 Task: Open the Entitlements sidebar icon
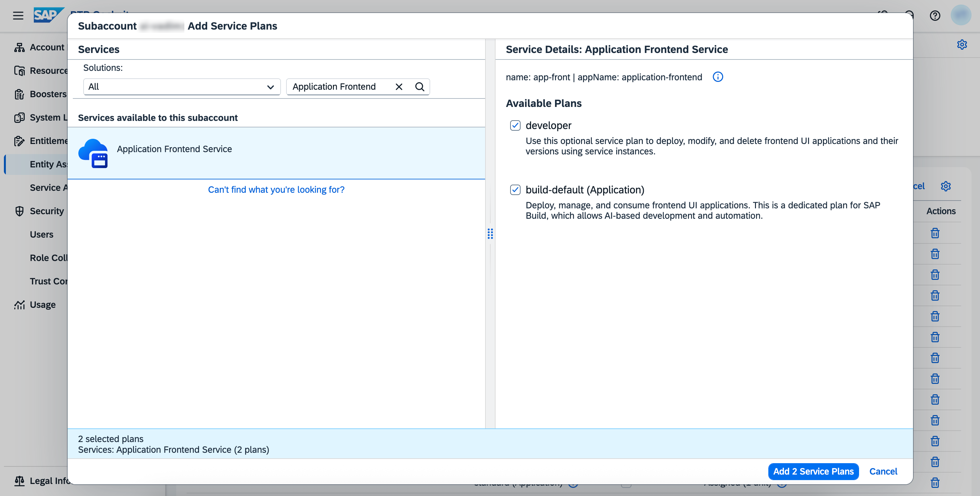tap(20, 141)
